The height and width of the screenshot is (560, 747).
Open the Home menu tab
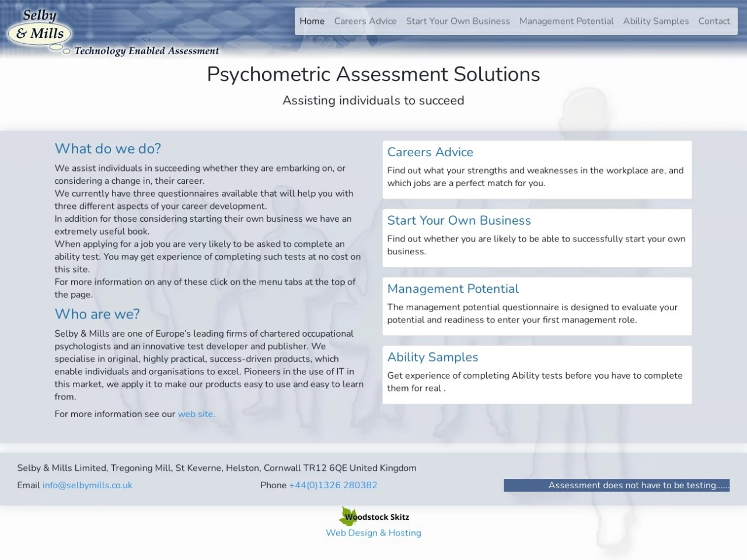click(x=312, y=21)
